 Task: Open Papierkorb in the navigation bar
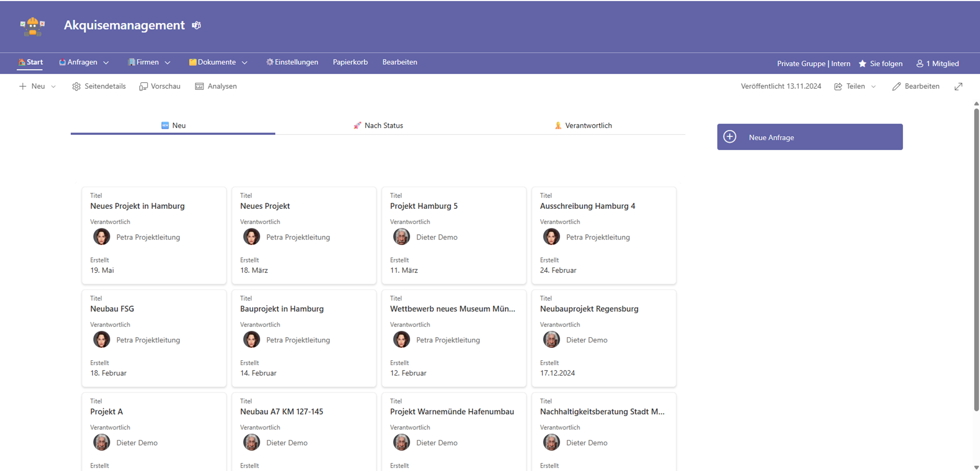coord(350,62)
